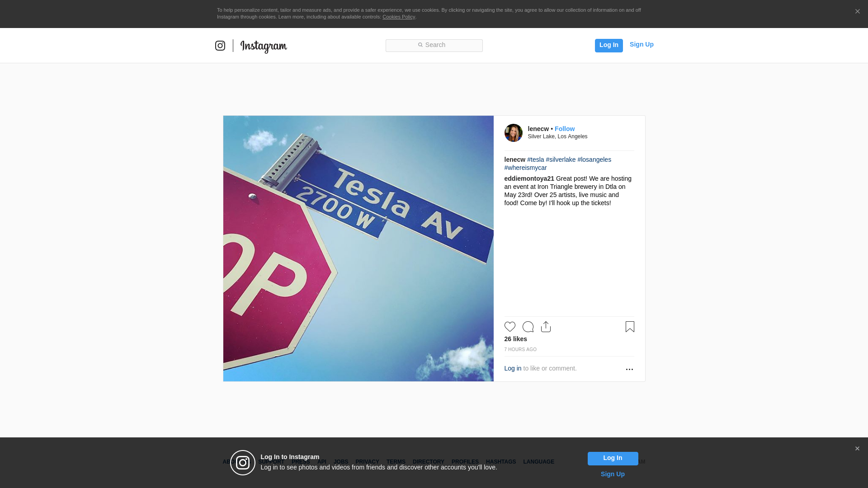Open the Tesla Av street sign photo
The height and width of the screenshot is (488, 868).
[x=358, y=249]
